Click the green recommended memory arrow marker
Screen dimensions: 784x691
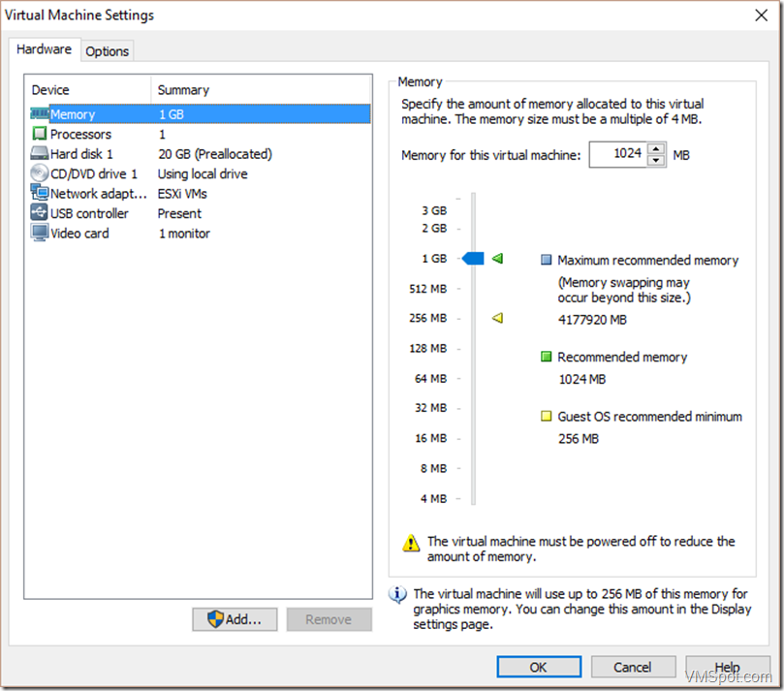click(x=497, y=259)
